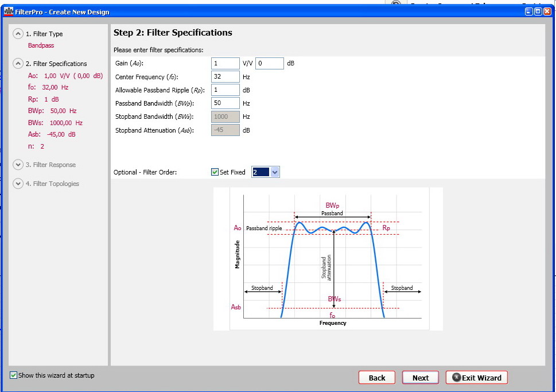This screenshot has width=556, height=392.
Task: Toggle Show this wizard at startup
Action: pos(13,375)
